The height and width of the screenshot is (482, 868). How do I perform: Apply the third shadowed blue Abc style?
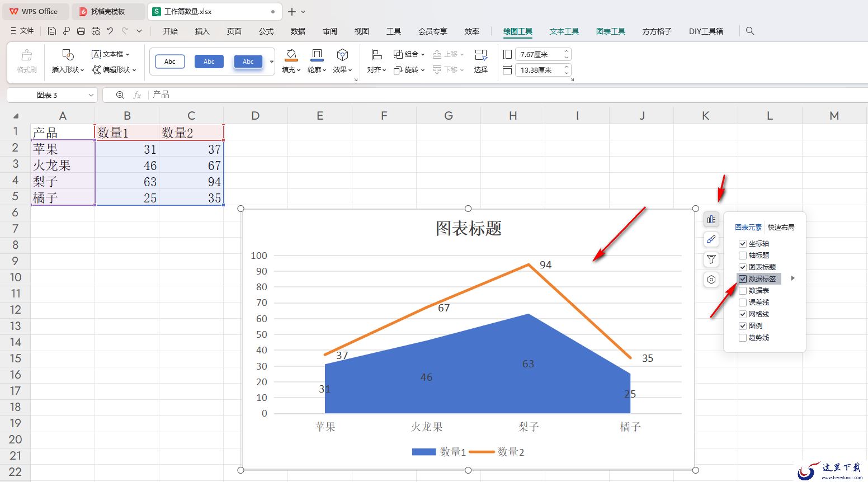click(248, 62)
